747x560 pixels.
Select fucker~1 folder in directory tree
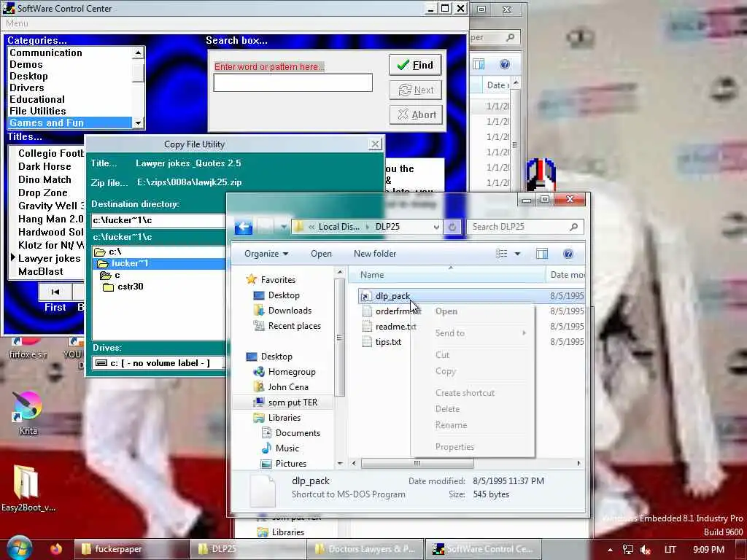[x=129, y=263]
